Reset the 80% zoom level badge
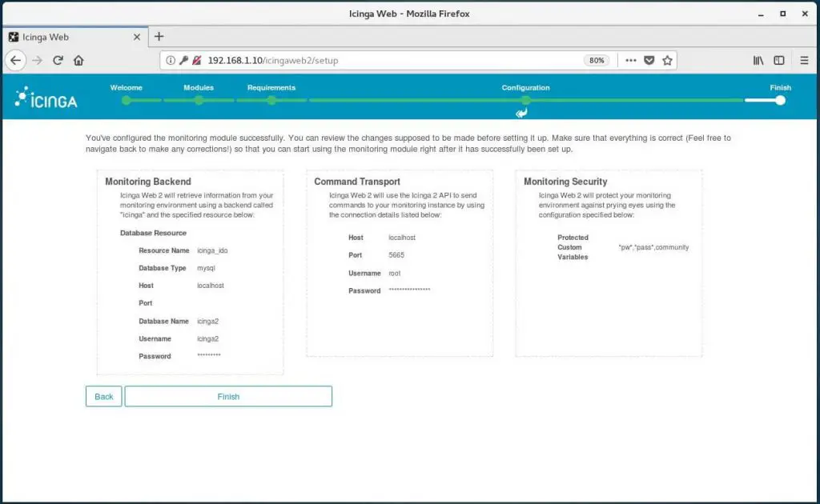The image size is (820, 504). tap(596, 61)
